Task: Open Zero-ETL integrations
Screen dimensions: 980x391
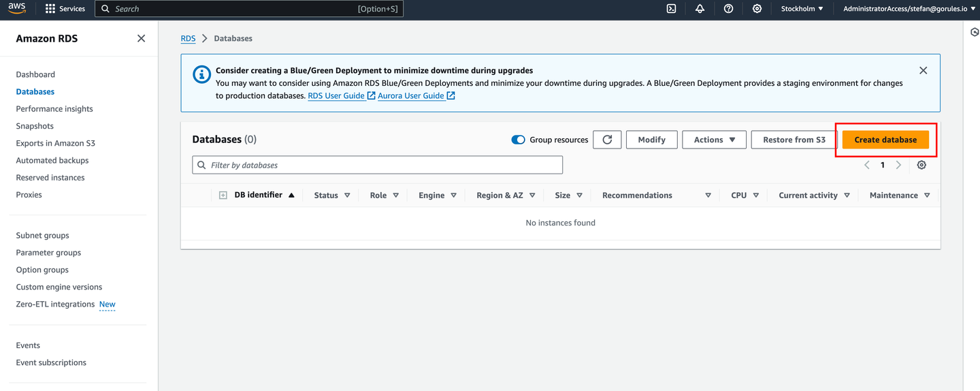Action: tap(55, 304)
